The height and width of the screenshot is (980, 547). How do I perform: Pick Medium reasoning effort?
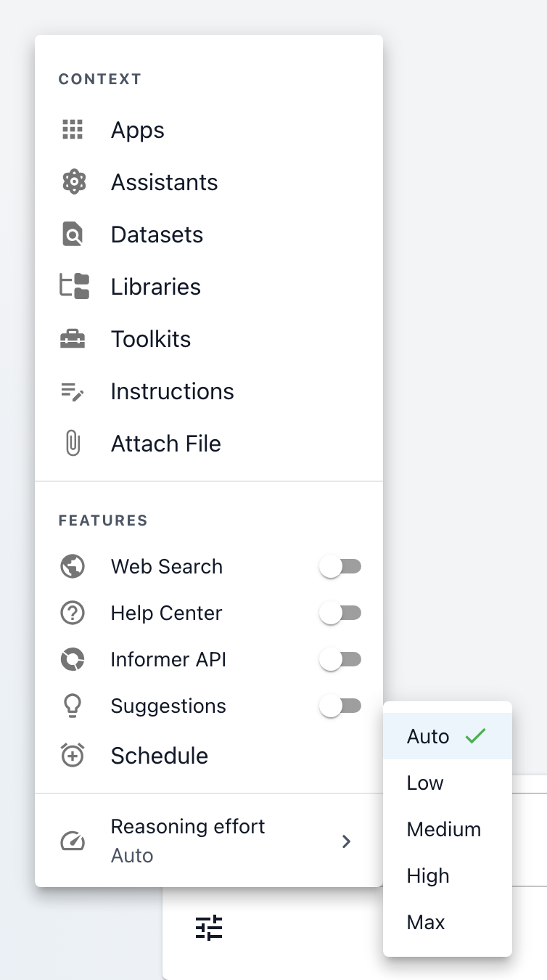tap(448, 829)
